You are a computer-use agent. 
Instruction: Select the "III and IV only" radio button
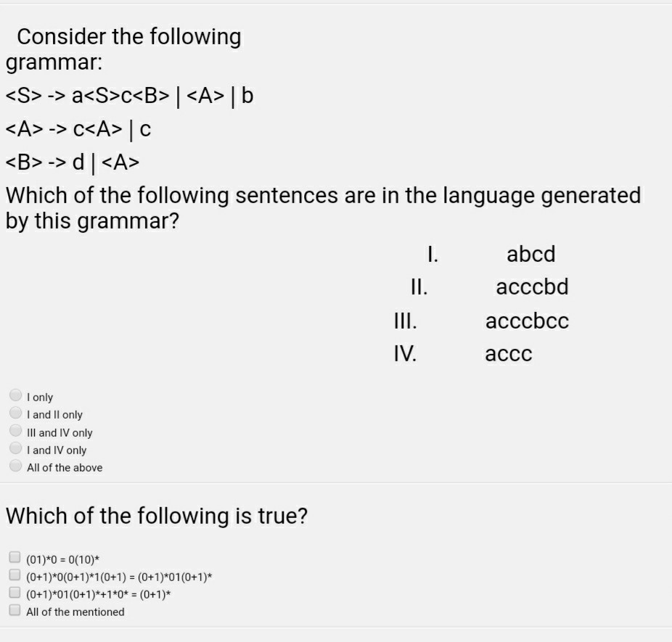[x=15, y=429]
